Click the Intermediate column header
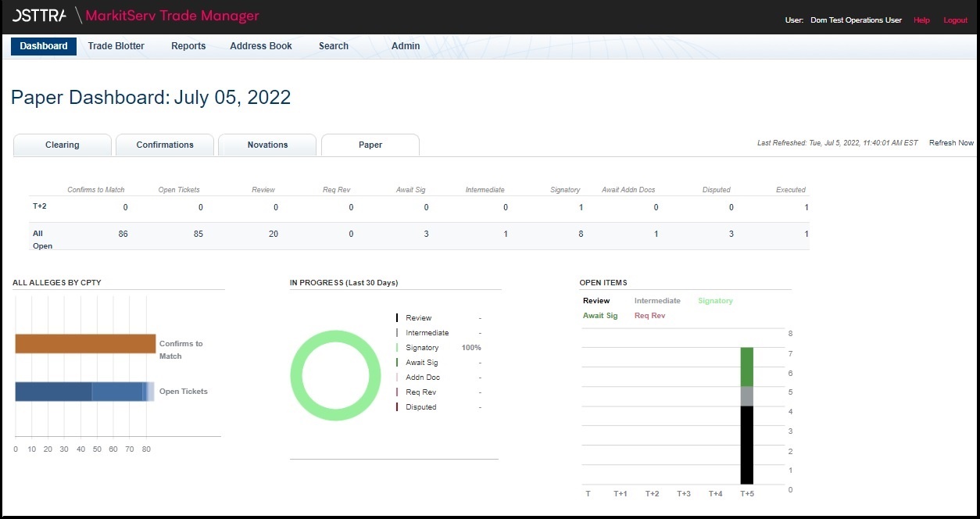The image size is (980, 519). click(485, 190)
